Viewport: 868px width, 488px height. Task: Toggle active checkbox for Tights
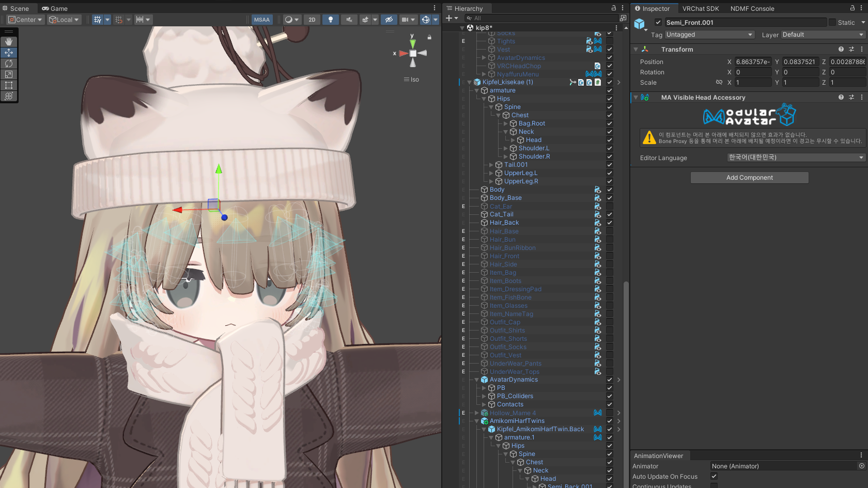[x=610, y=41]
